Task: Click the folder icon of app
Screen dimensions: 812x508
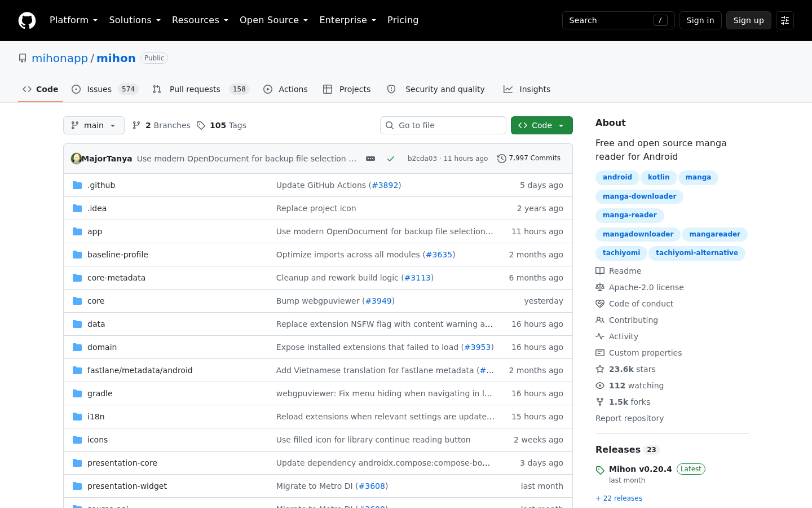Action: [x=77, y=231]
